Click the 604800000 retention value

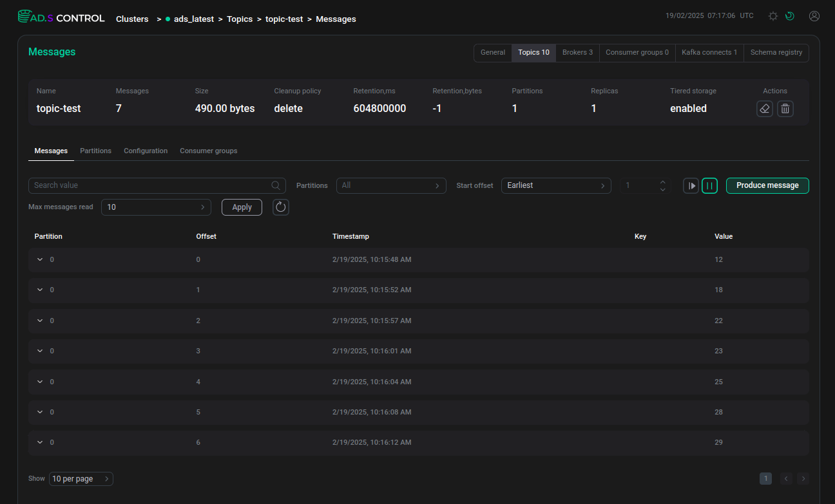(379, 109)
